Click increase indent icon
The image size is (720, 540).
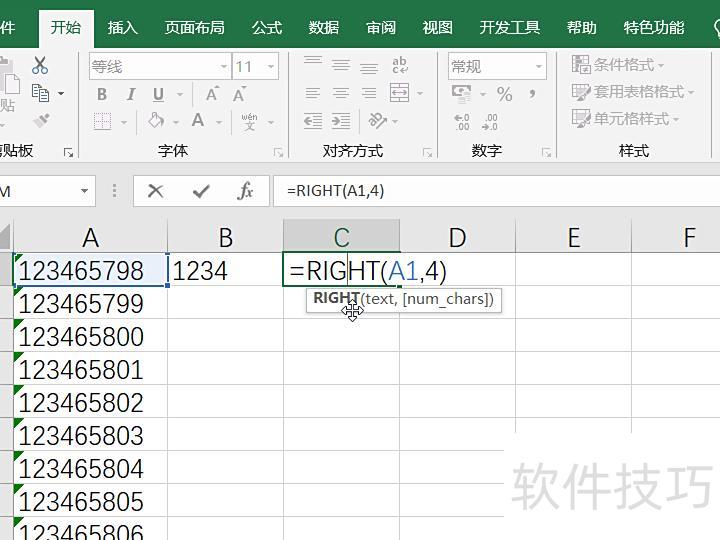point(341,121)
